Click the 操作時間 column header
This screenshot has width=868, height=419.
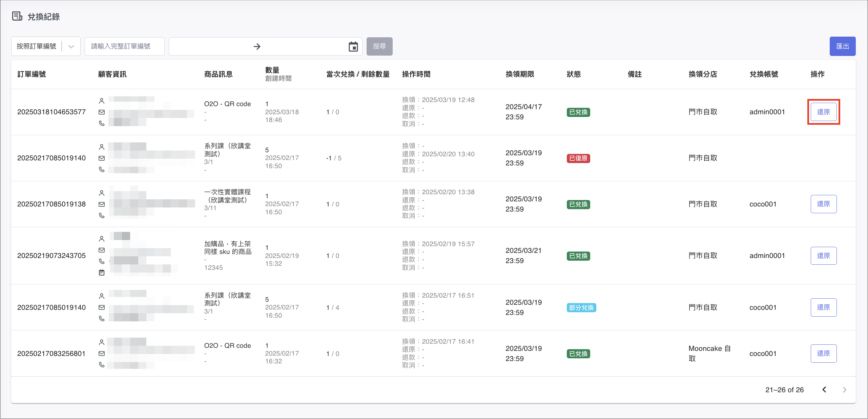click(x=416, y=74)
